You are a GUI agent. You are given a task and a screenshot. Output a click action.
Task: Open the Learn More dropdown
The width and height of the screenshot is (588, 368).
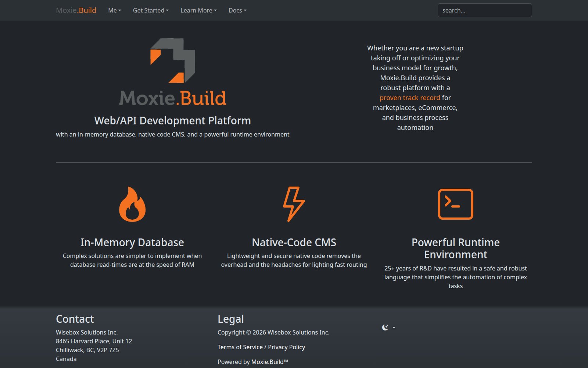click(198, 10)
